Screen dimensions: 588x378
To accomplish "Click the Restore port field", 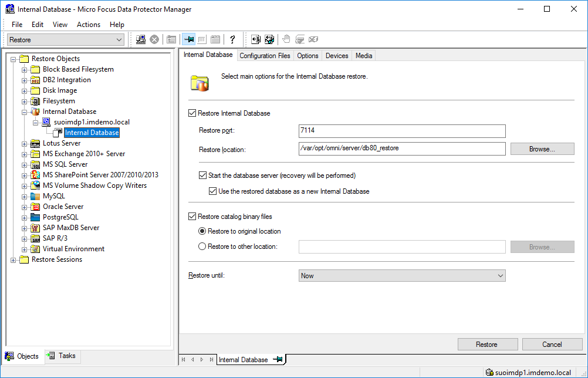I will point(402,131).
